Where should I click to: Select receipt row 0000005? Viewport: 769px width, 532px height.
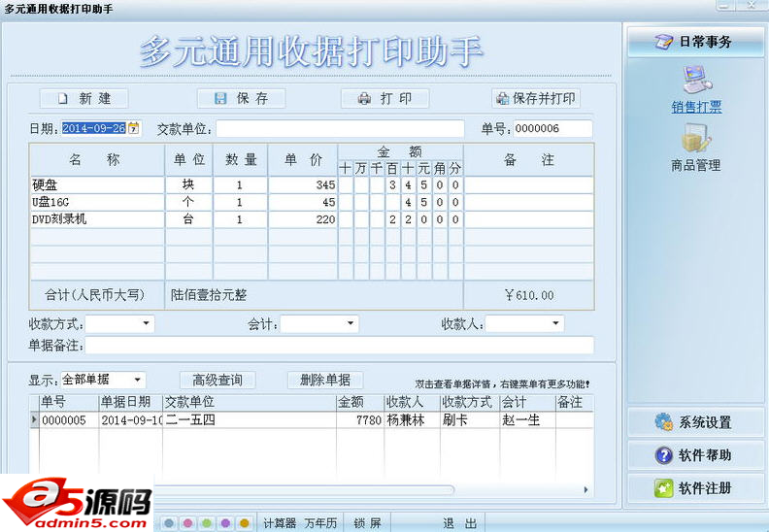click(312, 420)
